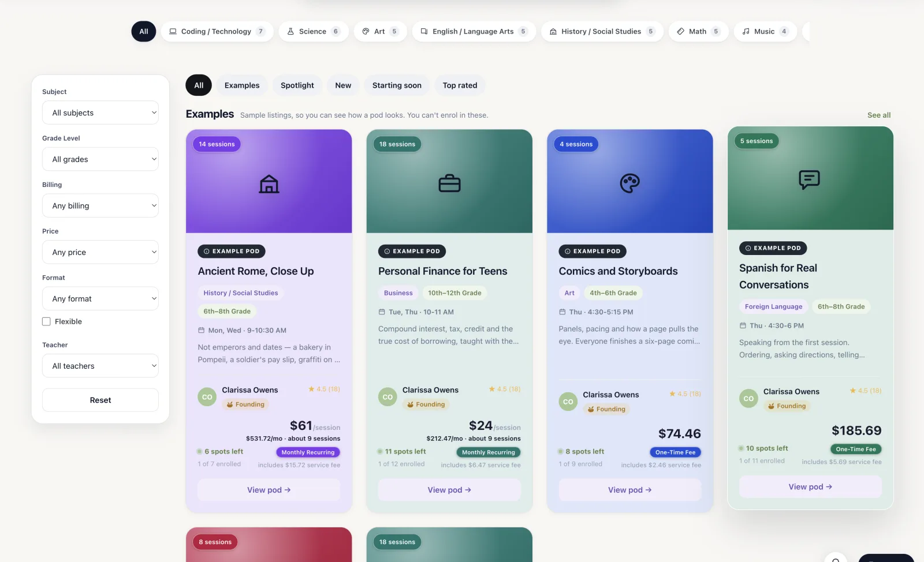Viewport: 924px width, 562px height.
Task: Enable the Flexible checkbox
Action: 46,321
